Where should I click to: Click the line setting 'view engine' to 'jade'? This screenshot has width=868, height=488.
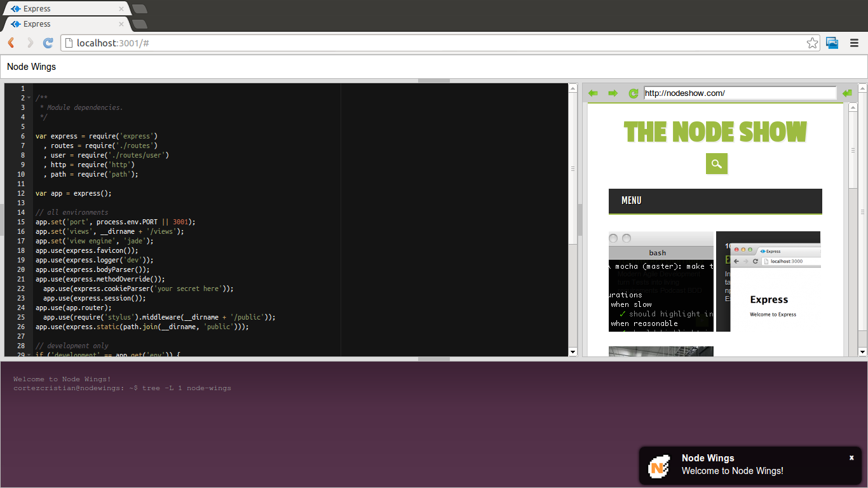click(x=95, y=241)
